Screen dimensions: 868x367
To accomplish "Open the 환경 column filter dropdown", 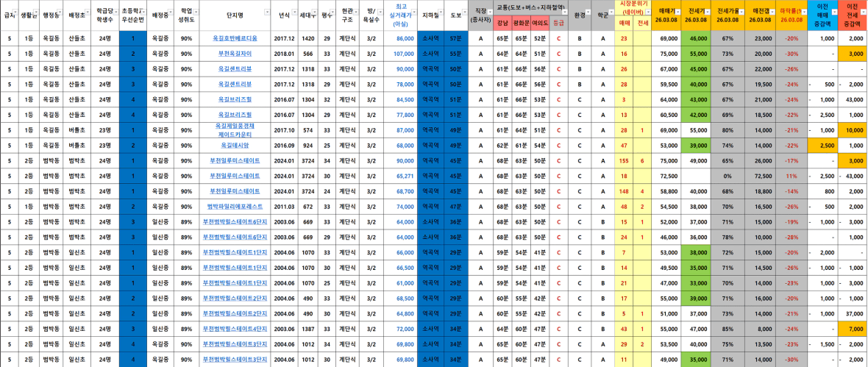I will [588, 11].
